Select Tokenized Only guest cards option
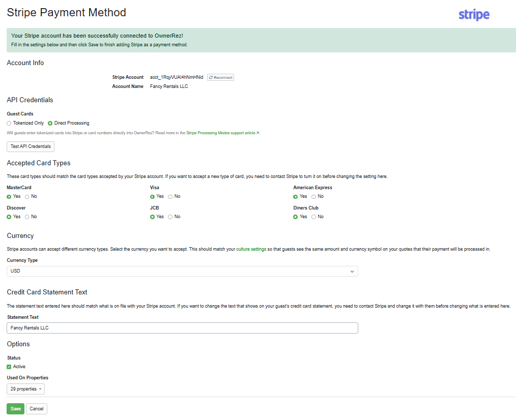516x420 pixels. click(x=9, y=124)
